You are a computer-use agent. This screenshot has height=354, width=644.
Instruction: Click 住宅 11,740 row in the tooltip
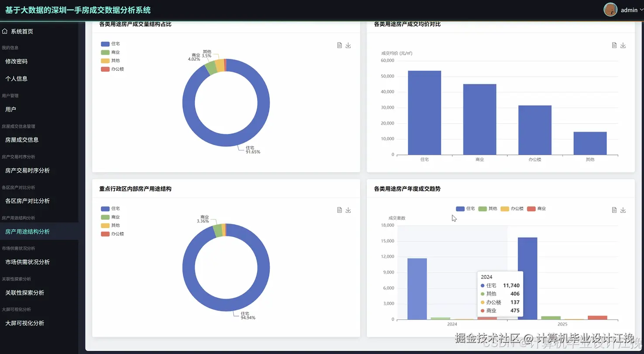[500, 285]
